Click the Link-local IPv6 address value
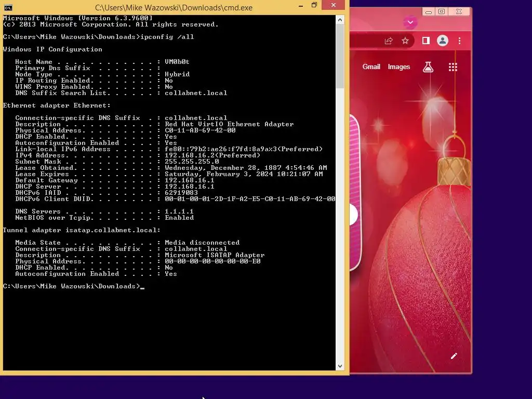 (244, 149)
